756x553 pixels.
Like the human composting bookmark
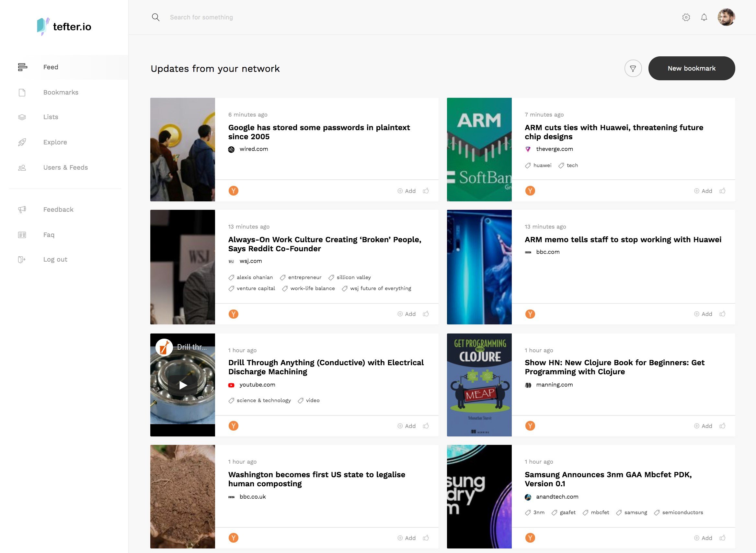(x=426, y=538)
